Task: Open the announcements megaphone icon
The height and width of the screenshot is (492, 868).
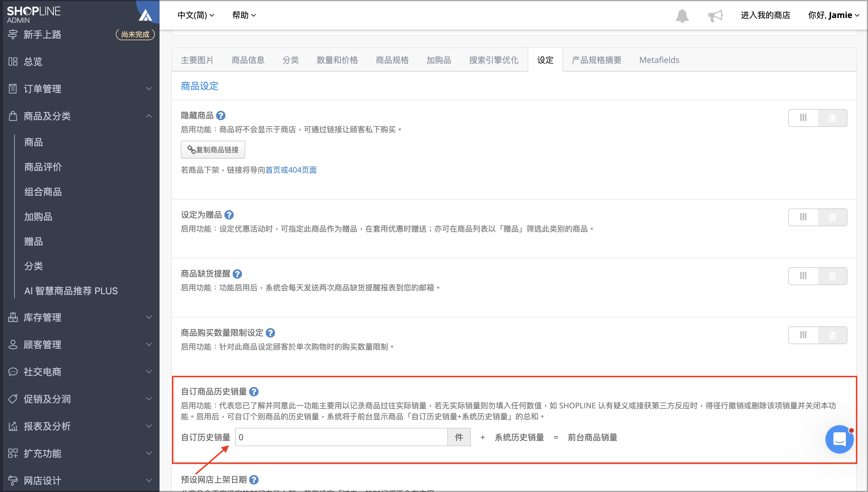Action: point(715,16)
